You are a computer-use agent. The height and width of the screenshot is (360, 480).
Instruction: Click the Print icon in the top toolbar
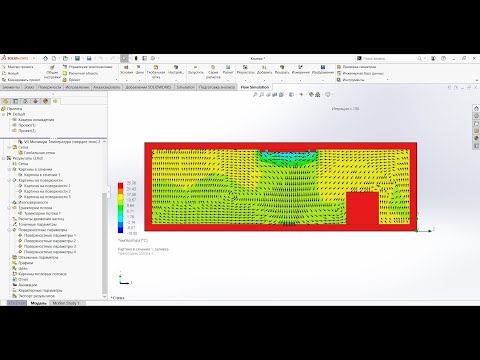[89, 58]
